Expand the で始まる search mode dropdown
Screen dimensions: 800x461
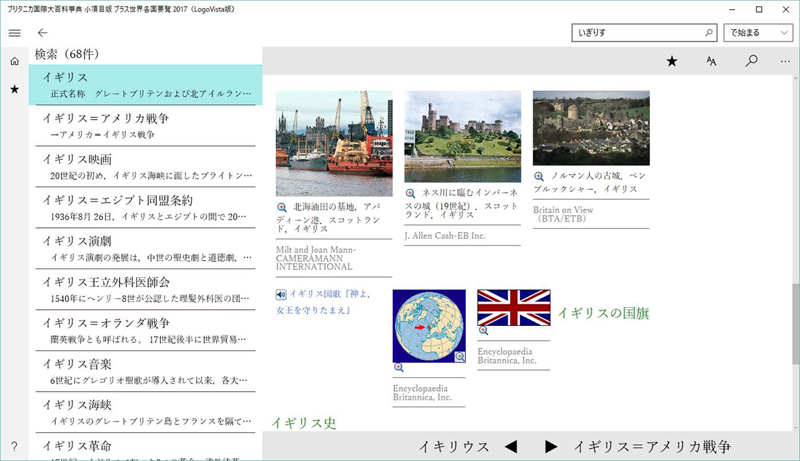click(x=757, y=33)
